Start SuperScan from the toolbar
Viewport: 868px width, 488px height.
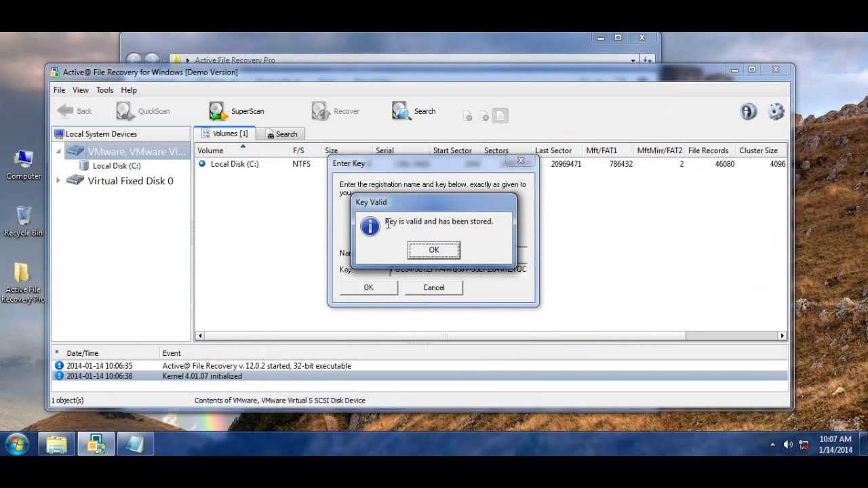(x=237, y=111)
